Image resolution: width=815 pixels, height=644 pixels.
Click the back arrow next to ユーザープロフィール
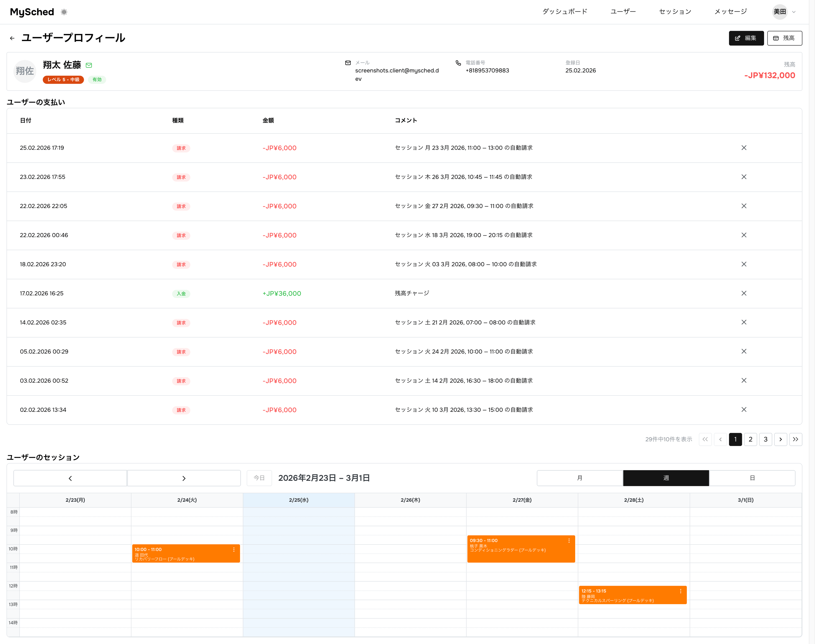coord(13,38)
